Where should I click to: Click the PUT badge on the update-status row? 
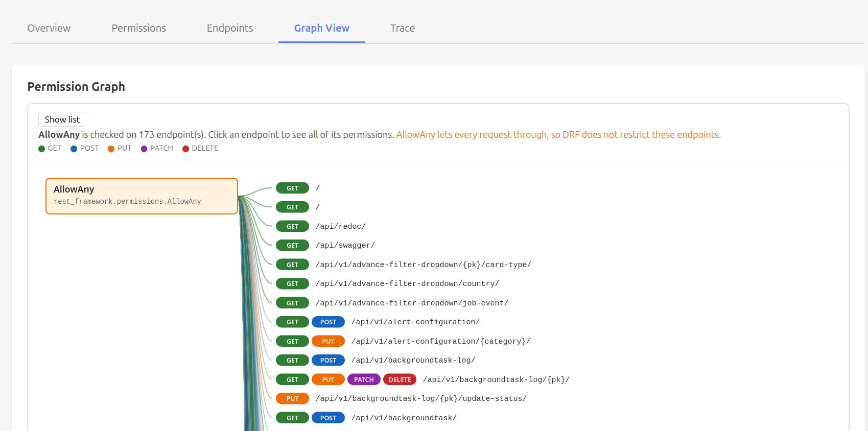(292, 398)
